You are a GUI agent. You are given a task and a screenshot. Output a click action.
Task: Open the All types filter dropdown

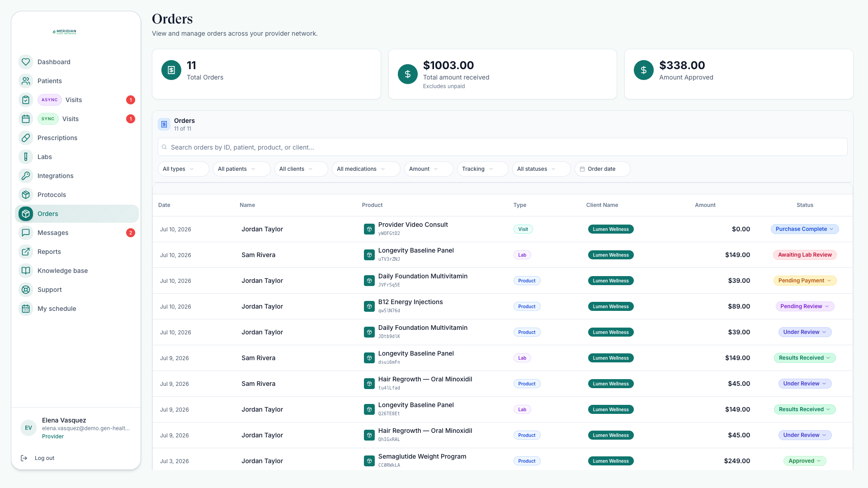[183, 169]
